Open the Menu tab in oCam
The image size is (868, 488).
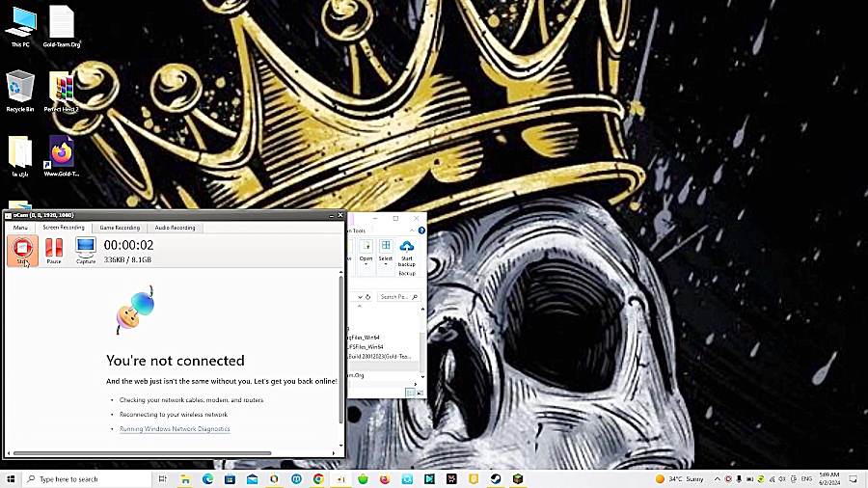coord(20,228)
